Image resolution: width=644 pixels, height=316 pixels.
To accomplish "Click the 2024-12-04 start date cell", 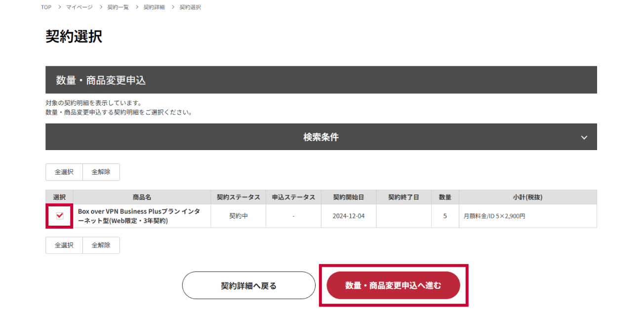I will click(x=349, y=216).
